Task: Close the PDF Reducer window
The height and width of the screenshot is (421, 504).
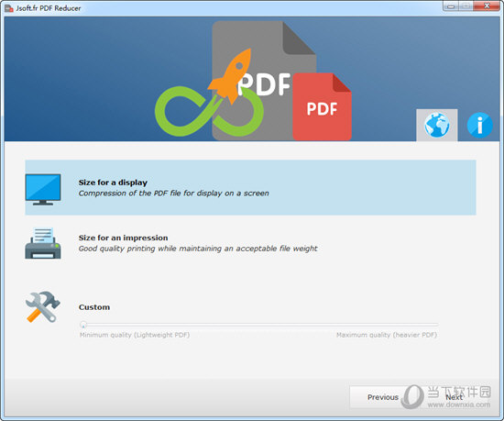Action: coord(487,6)
